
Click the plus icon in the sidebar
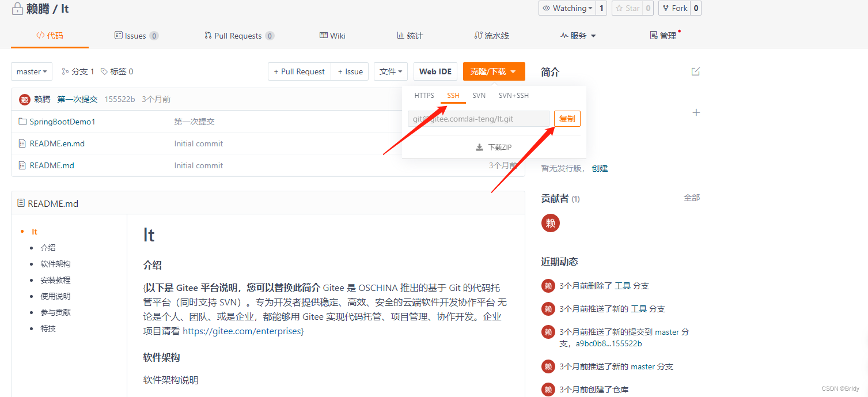click(x=696, y=112)
